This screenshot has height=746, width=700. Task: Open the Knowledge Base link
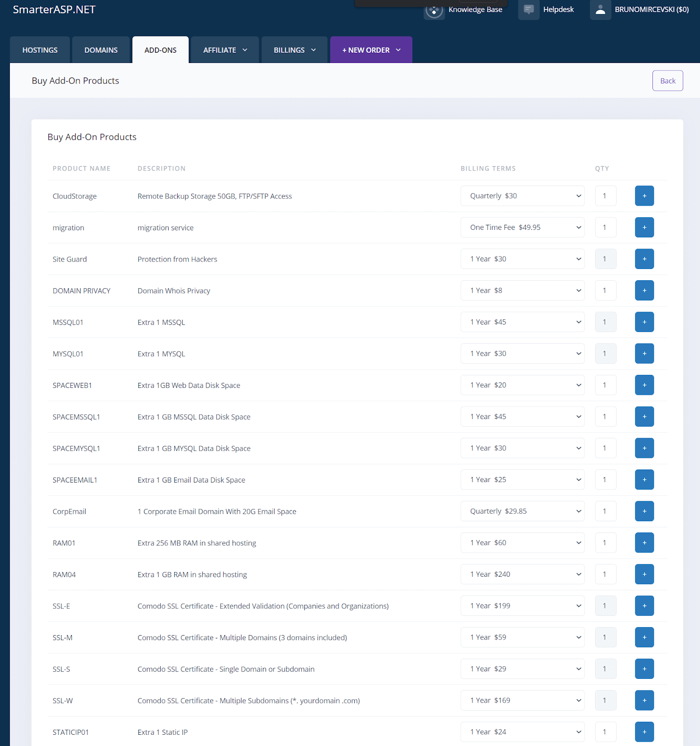point(475,10)
